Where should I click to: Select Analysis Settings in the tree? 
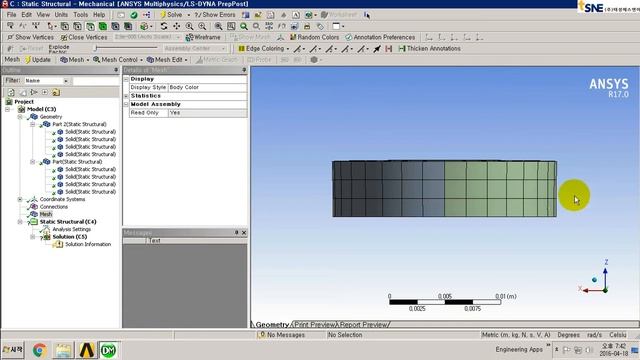(71, 229)
